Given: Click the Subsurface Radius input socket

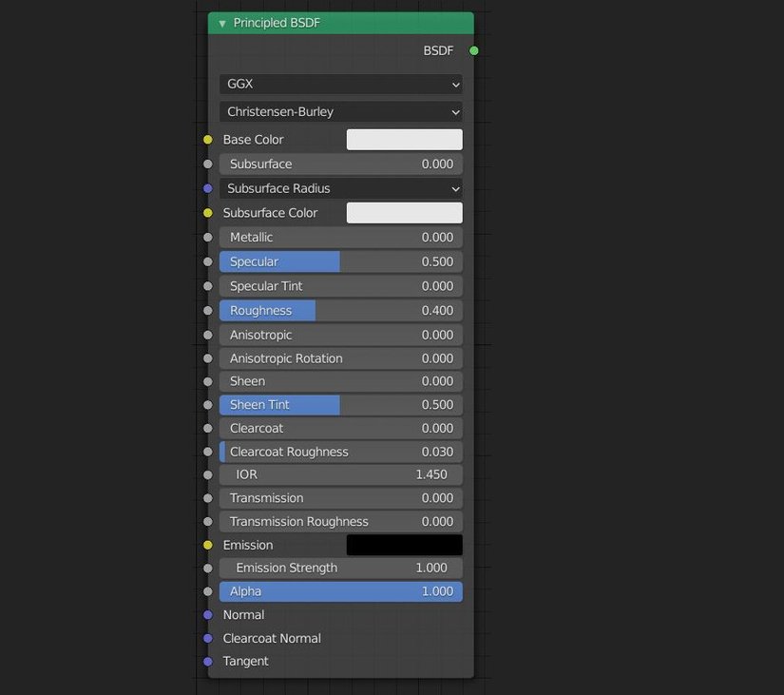Looking at the screenshot, I should [x=207, y=188].
